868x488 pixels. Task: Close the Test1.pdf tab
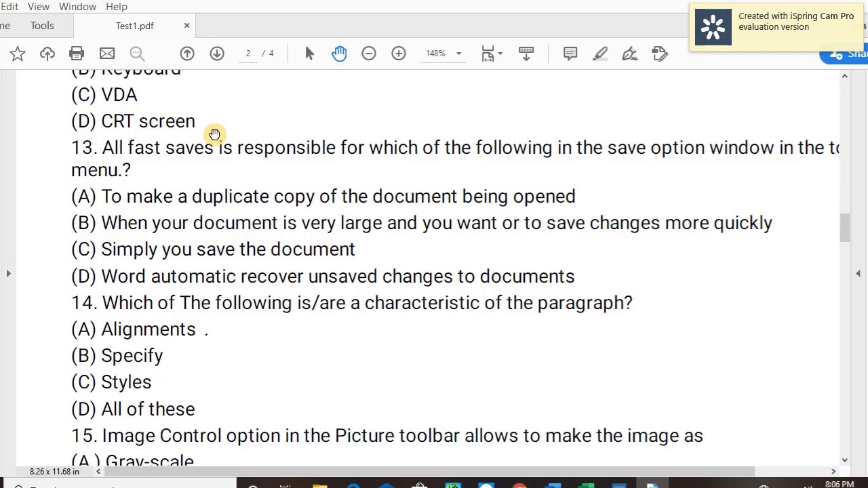coord(186,26)
